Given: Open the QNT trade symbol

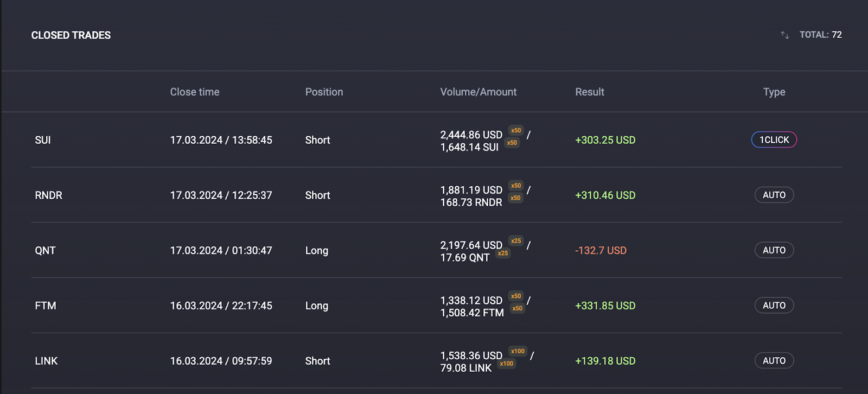Looking at the screenshot, I should coord(45,251).
